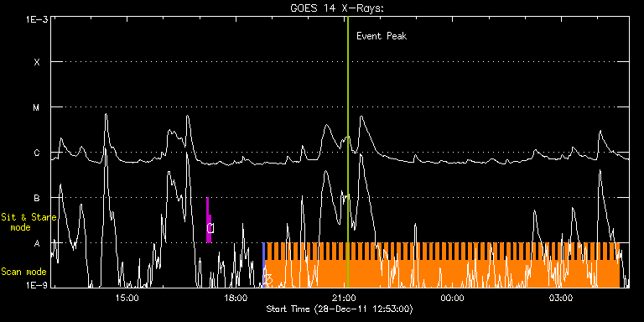Click the B flare class axis label

(x=37, y=198)
